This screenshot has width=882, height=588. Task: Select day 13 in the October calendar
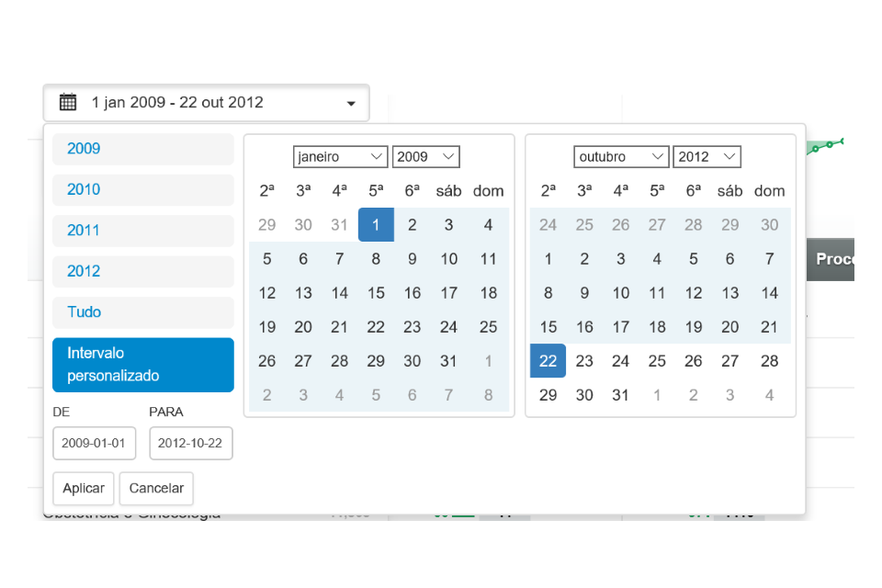[730, 292]
